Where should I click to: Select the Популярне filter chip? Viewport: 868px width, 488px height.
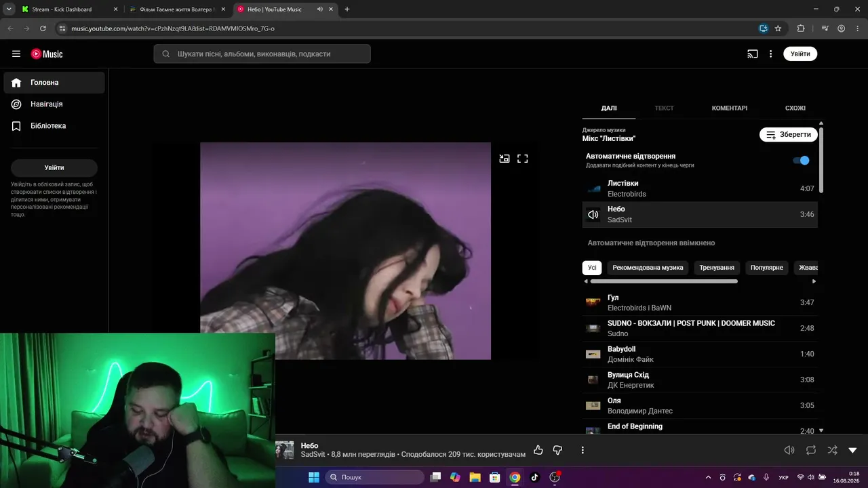[767, 268]
